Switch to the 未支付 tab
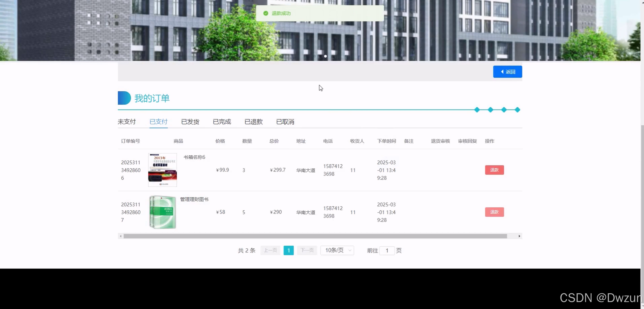Image resolution: width=644 pixels, height=309 pixels. (126, 122)
